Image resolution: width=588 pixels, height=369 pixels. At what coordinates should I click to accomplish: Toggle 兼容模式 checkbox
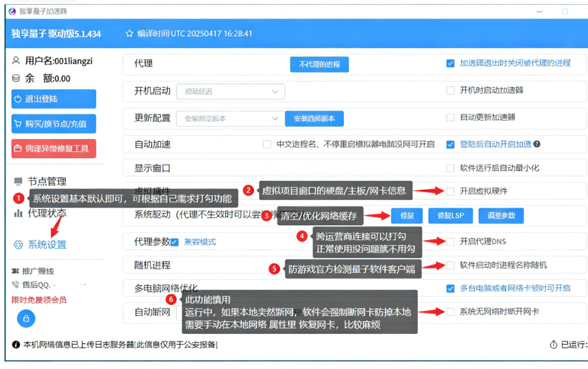(174, 242)
